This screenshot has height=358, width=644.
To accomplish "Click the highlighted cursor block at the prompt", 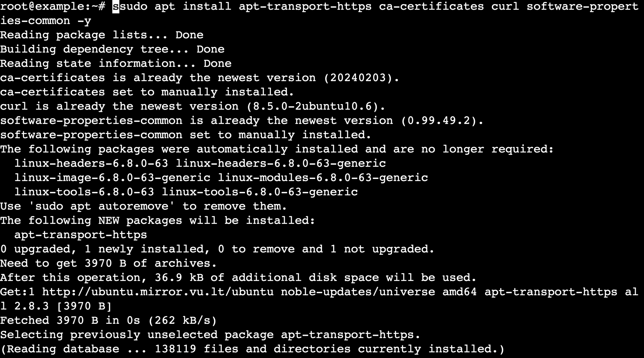I will tap(116, 7).
